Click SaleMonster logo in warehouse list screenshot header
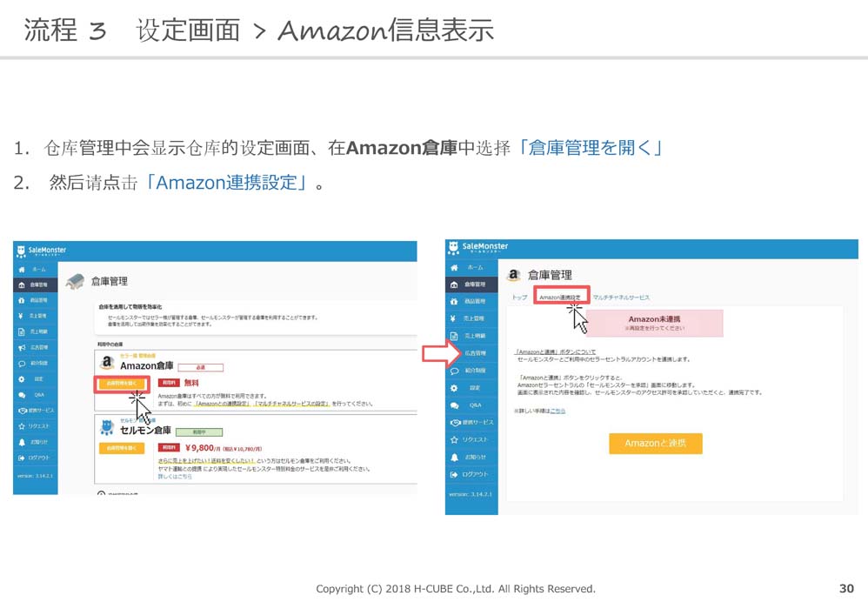The width and height of the screenshot is (868, 602). tap(42, 251)
